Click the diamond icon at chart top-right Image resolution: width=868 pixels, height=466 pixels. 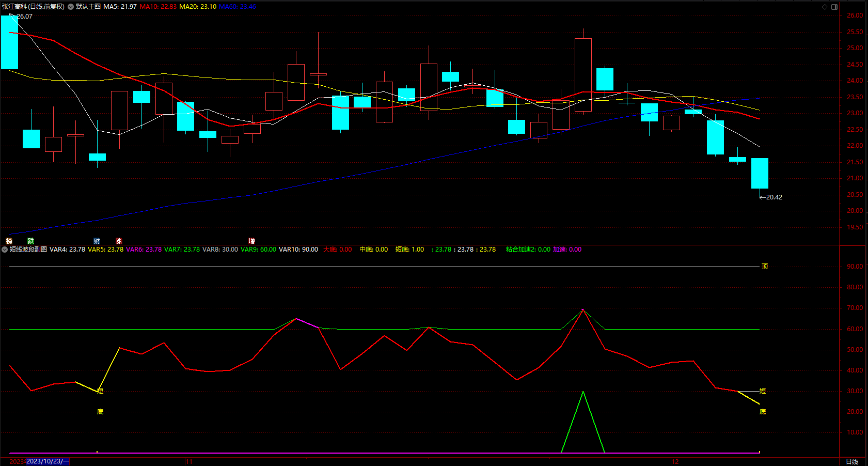825,7
